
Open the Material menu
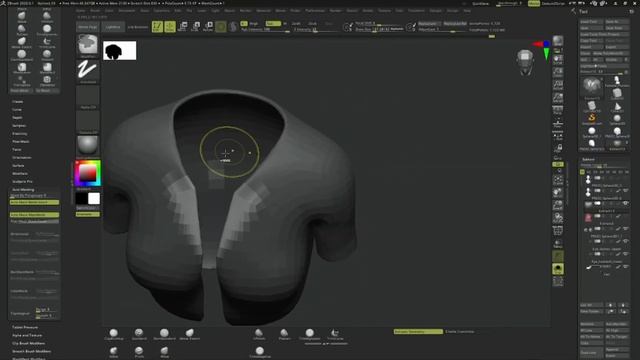click(263, 11)
